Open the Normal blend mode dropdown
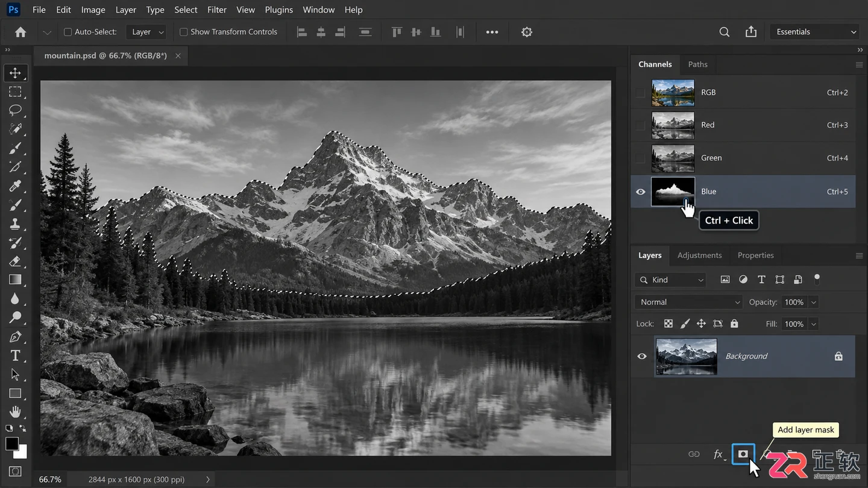 point(689,302)
